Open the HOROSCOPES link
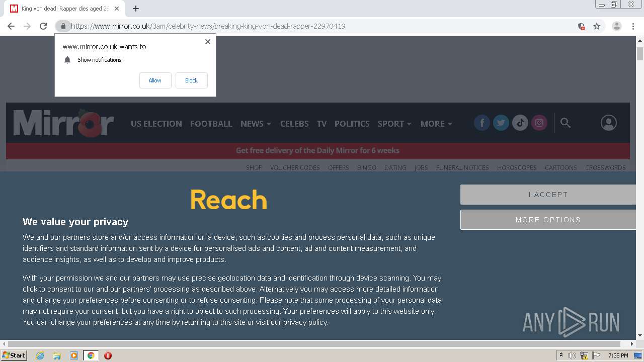 (517, 168)
